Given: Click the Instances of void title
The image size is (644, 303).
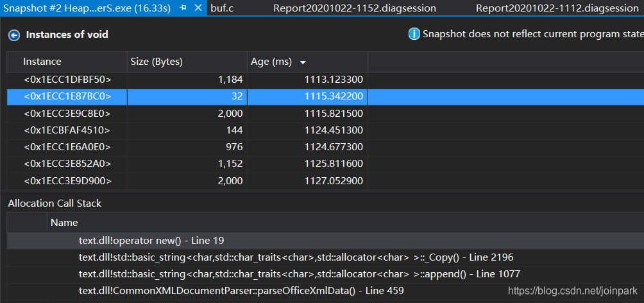Looking at the screenshot, I should pos(67,35).
